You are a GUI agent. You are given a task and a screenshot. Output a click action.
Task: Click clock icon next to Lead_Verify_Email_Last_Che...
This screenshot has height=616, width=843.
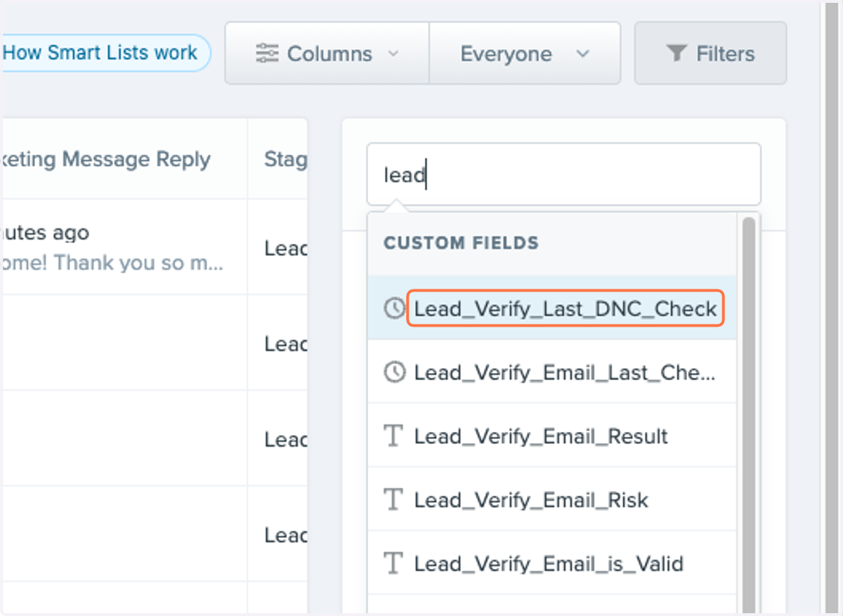pyautogui.click(x=395, y=372)
